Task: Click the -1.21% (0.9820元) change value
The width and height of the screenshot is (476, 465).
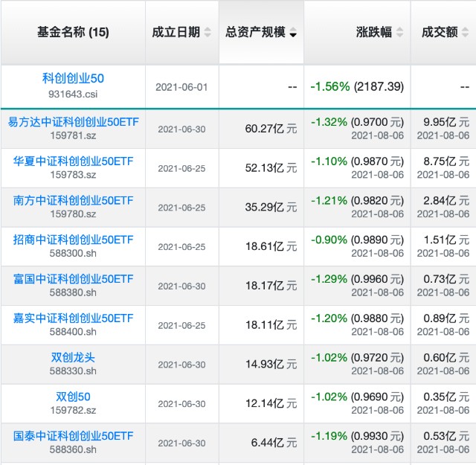Action: point(357,200)
